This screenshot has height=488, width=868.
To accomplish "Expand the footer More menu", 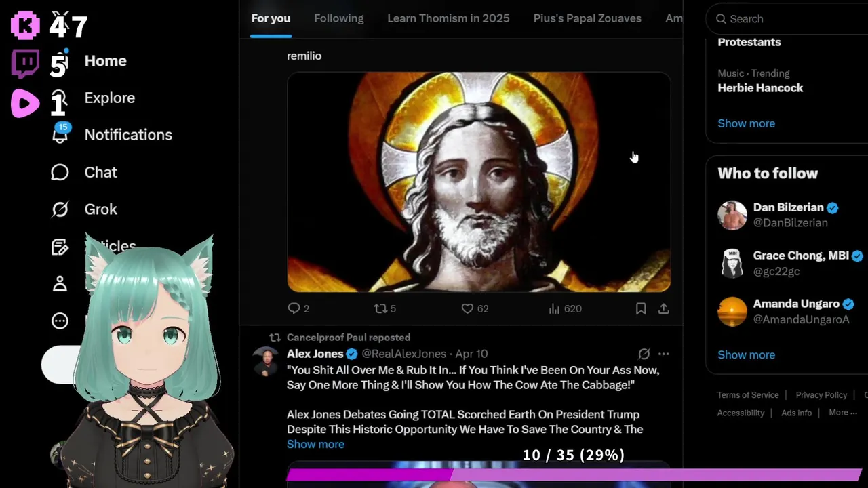I will pyautogui.click(x=843, y=413).
